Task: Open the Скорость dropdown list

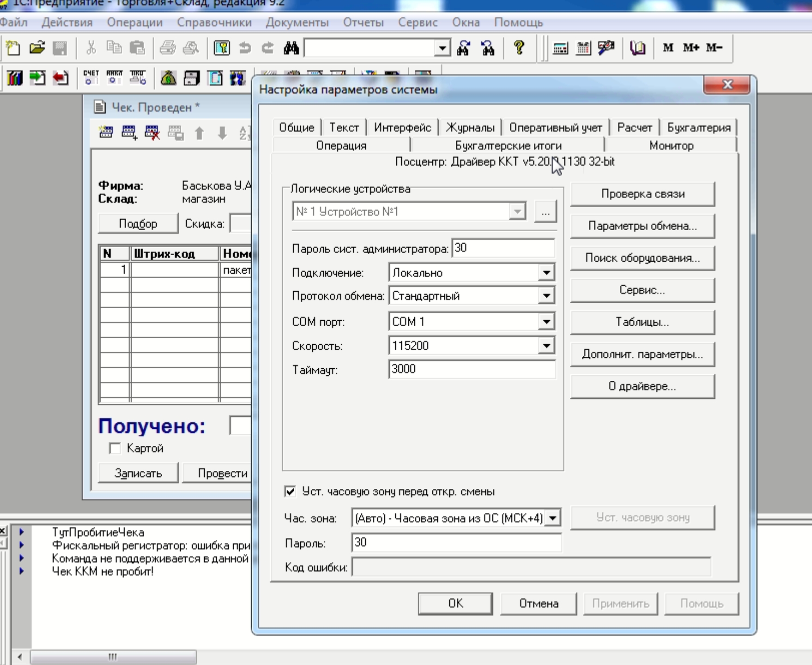Action: 546,346
